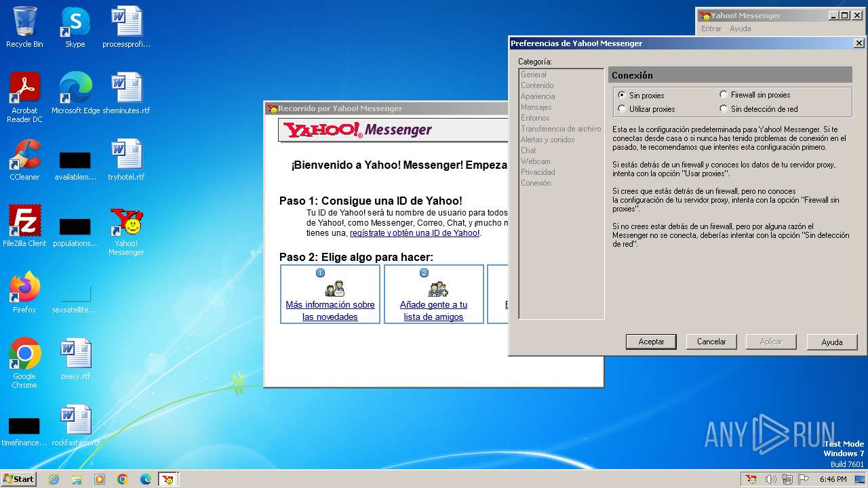Open Más información sobre las novedades link
The height and width of the screenshot is (488, 868).
tap(330, 310)
